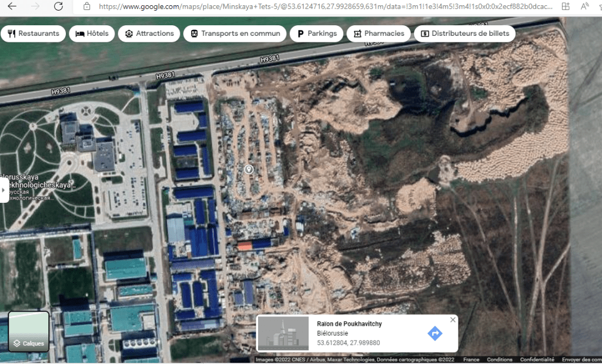Viewport: 602px width, 364px height.
Task: Close the Raïon de Poukhavitchy card
Action: 452,320
